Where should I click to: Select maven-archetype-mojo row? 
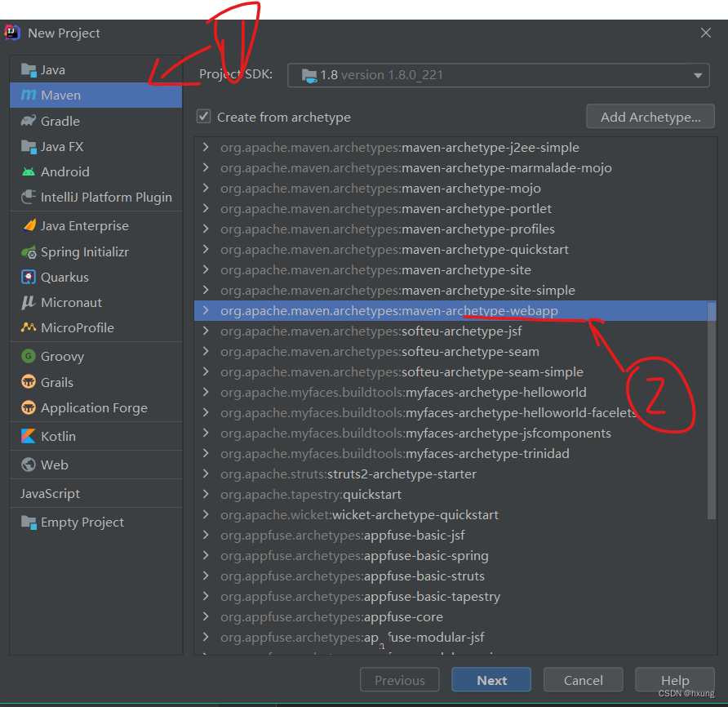click(x=455, y=188)
